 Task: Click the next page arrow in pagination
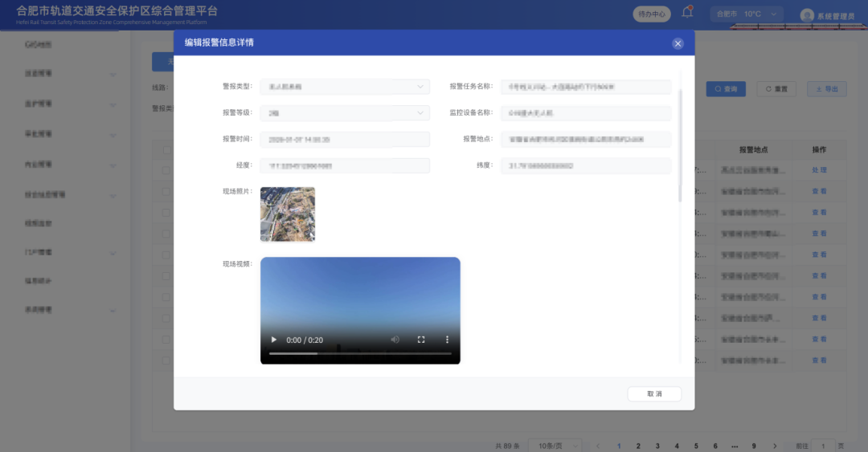point(775,446)
